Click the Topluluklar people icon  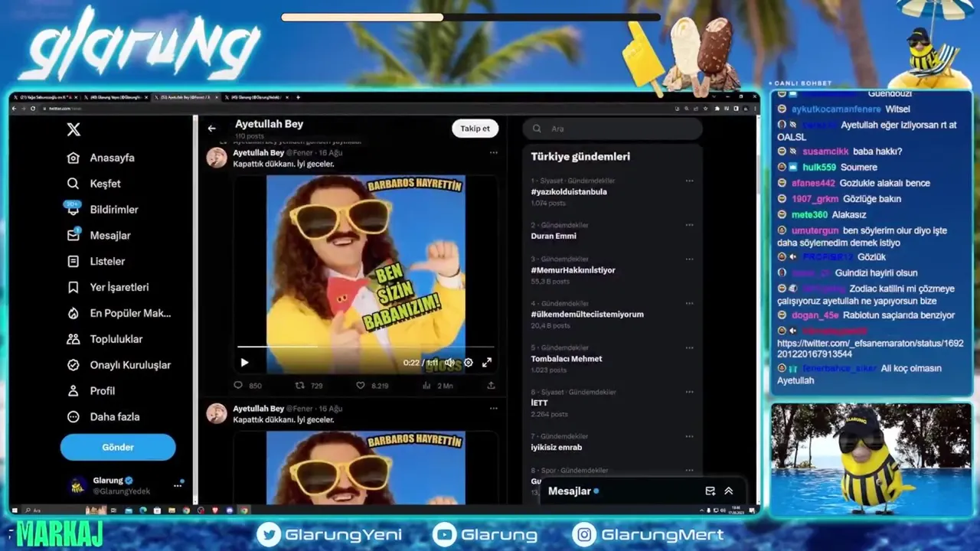click(73, 339)
